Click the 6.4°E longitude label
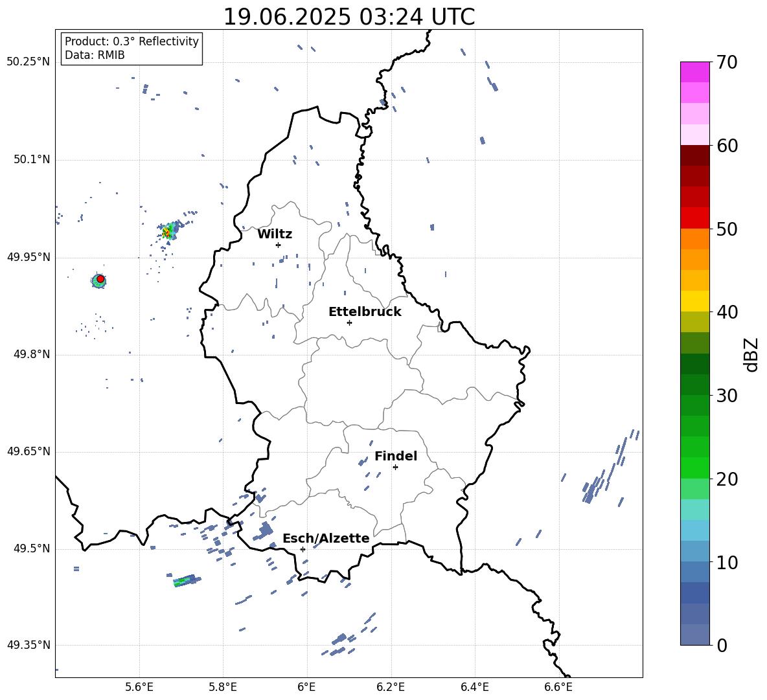 (474, 687)
